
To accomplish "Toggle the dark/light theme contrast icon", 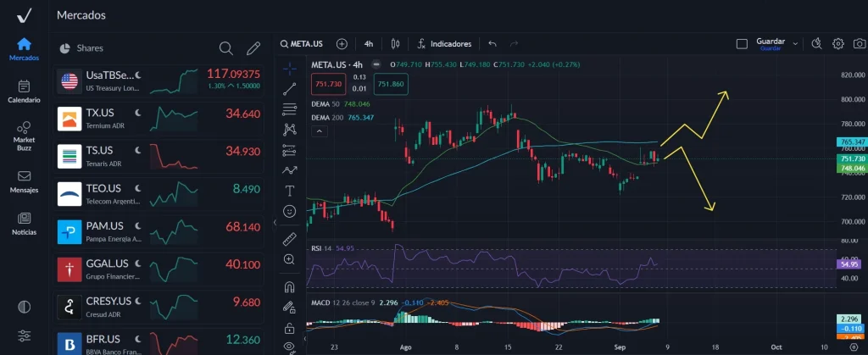I will point(24,307).
